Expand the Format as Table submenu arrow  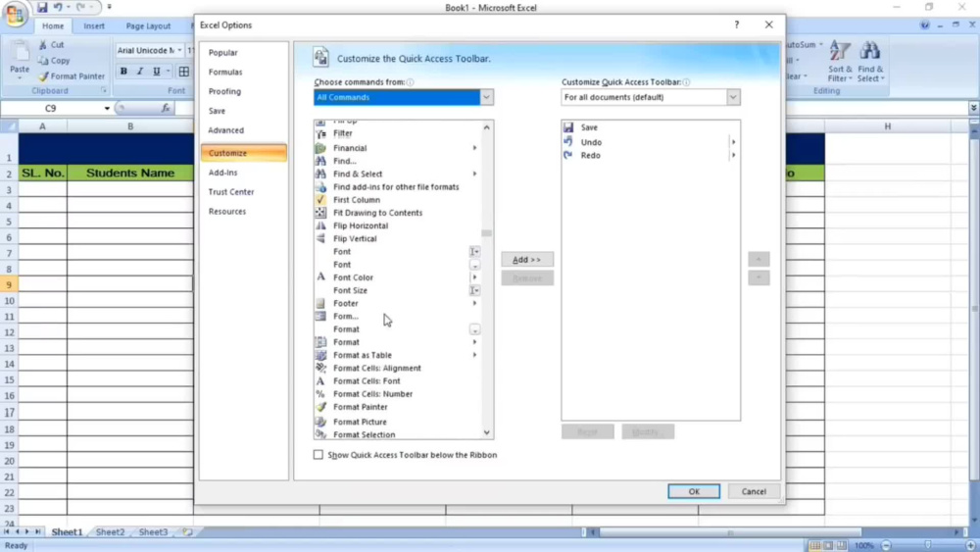474,355
